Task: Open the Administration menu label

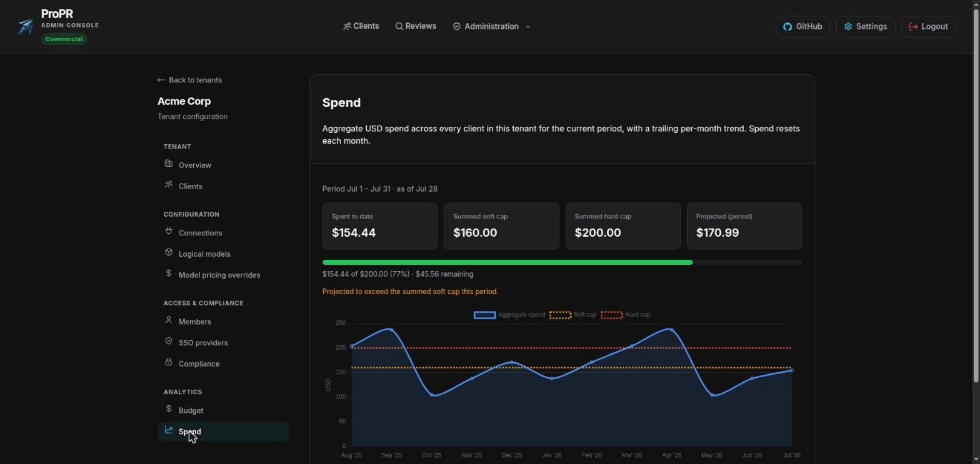Action: (x=491, y=27)
